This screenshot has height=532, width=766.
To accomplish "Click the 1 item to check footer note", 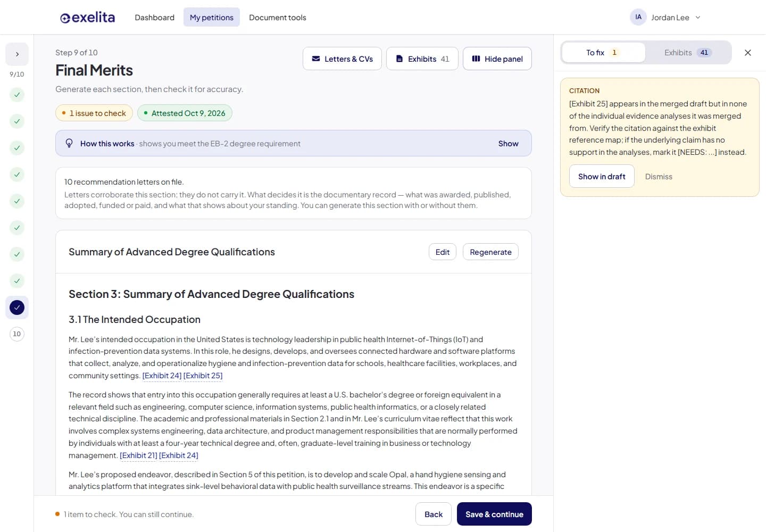I will click(x=128, y=514).
